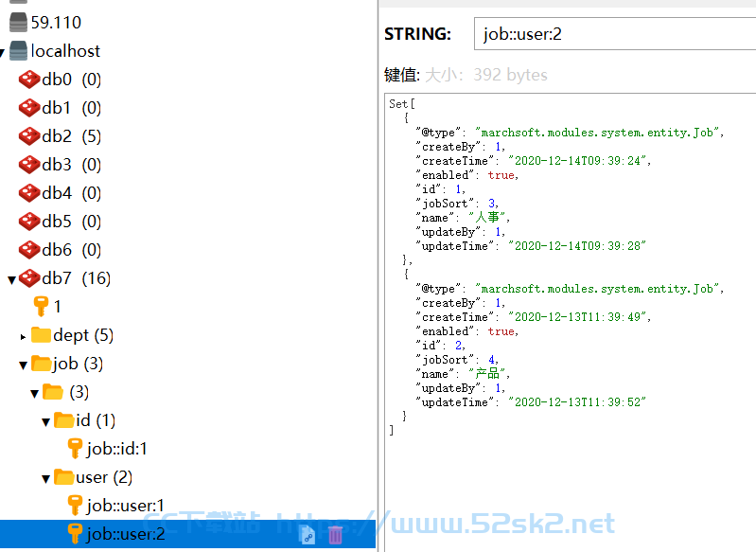Collapse the db7 database node
This screenshot has height=552, width=756.
click(12, 279)
